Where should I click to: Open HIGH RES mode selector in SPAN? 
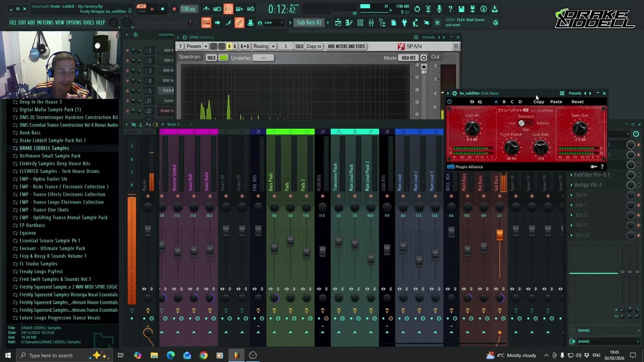click(x=409, y=58)
